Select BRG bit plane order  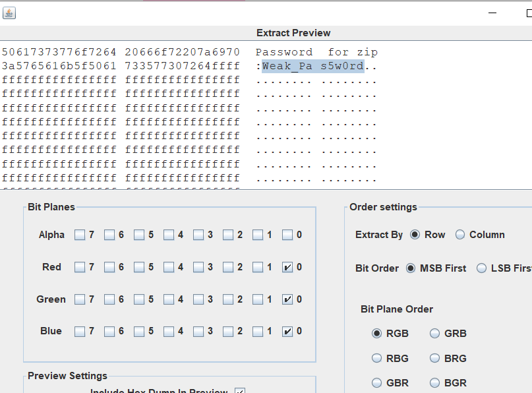435,358
